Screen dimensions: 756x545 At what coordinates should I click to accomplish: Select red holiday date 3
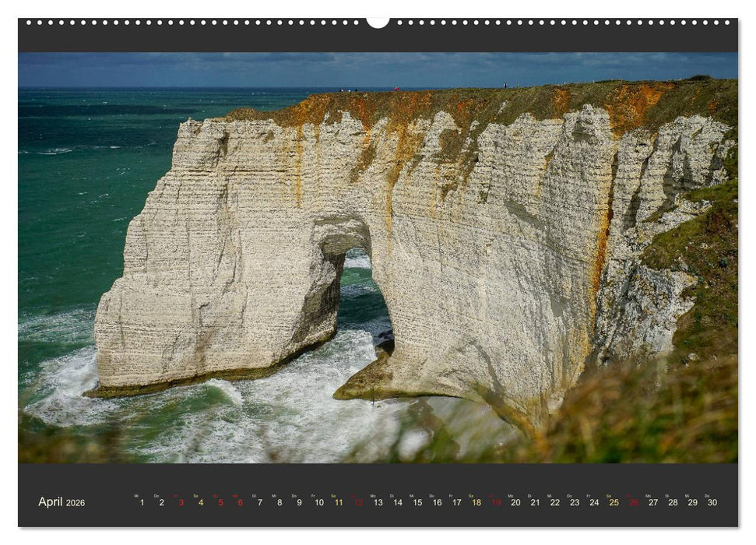[181, 503]
